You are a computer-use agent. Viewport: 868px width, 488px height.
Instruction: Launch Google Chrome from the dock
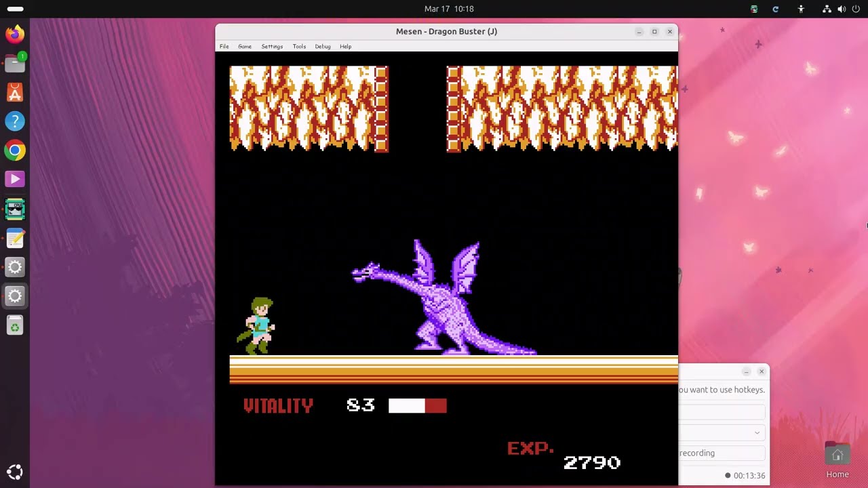(15, 150)
